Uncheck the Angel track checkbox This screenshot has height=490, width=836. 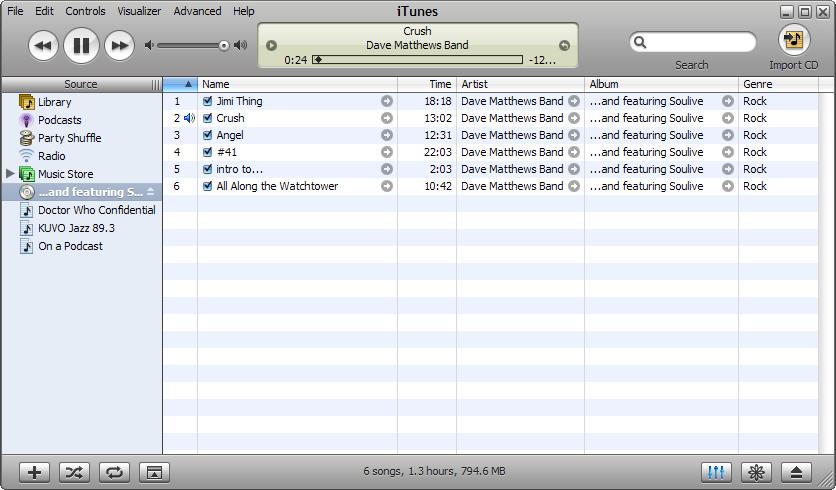point(208,135)
